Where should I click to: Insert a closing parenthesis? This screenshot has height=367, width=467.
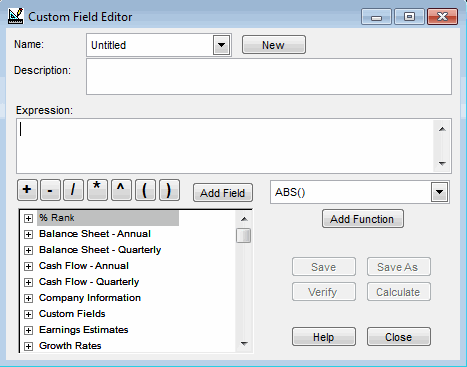click(169, 190)
